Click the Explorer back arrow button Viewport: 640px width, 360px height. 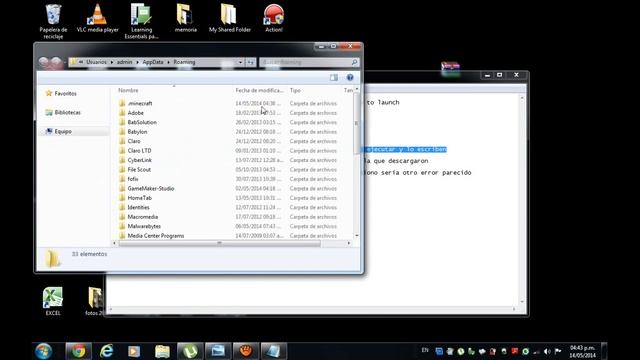click(44, 62)
